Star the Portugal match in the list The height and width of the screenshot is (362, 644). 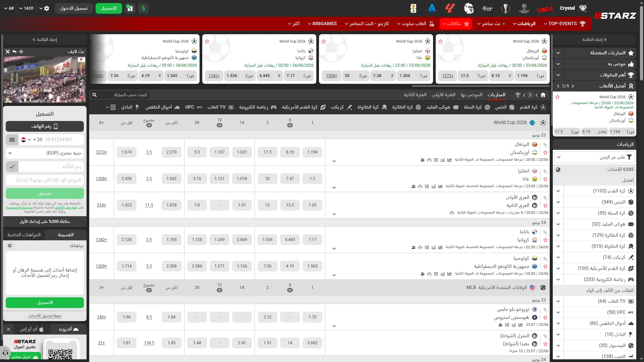point(545,153)
